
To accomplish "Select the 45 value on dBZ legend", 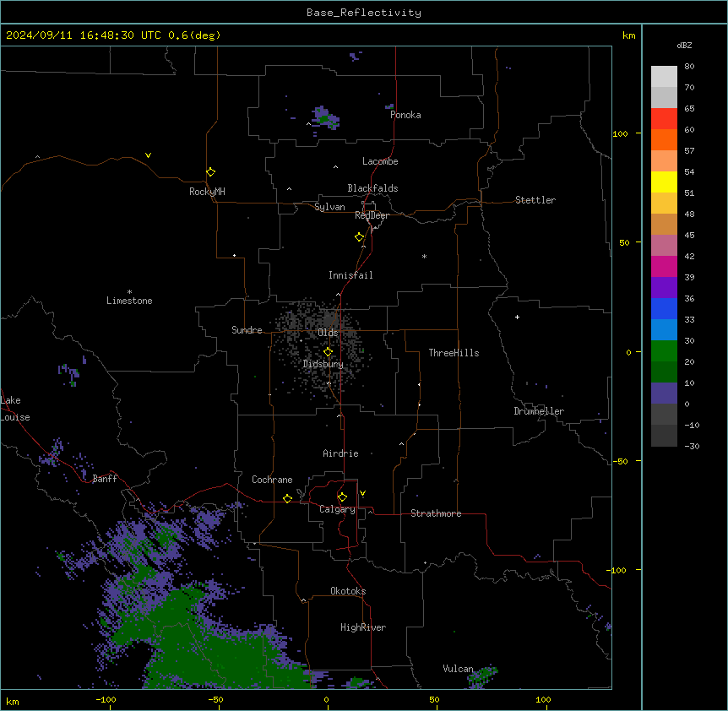I will 689,236.
